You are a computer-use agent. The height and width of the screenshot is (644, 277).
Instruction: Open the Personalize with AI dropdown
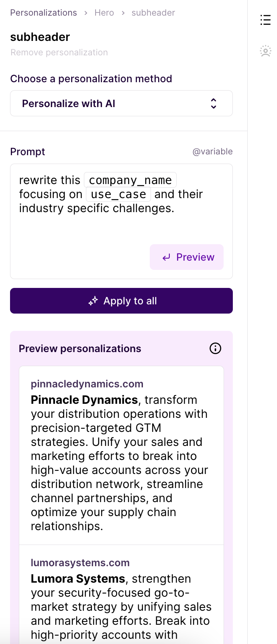click(x=121, y=103)
